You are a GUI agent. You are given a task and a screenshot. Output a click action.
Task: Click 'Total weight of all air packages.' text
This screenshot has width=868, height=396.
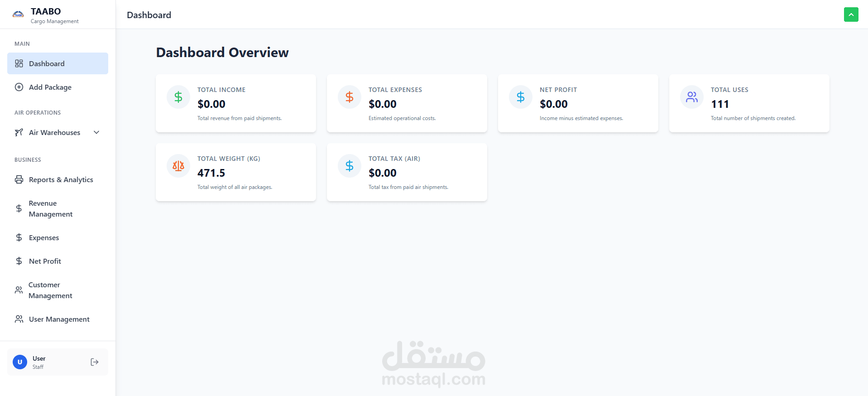[x=235, y=187]
